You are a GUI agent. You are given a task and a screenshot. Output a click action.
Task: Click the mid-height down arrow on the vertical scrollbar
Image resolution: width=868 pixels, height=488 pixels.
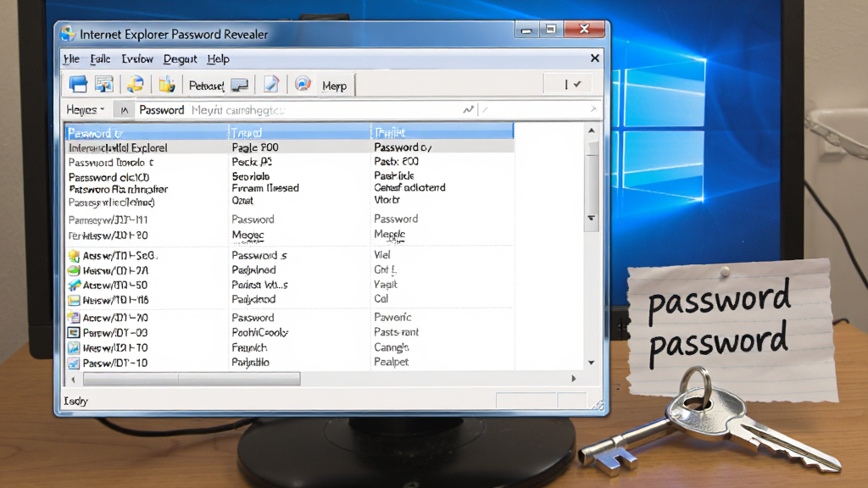pyautogui.click(x=591, y=218)
